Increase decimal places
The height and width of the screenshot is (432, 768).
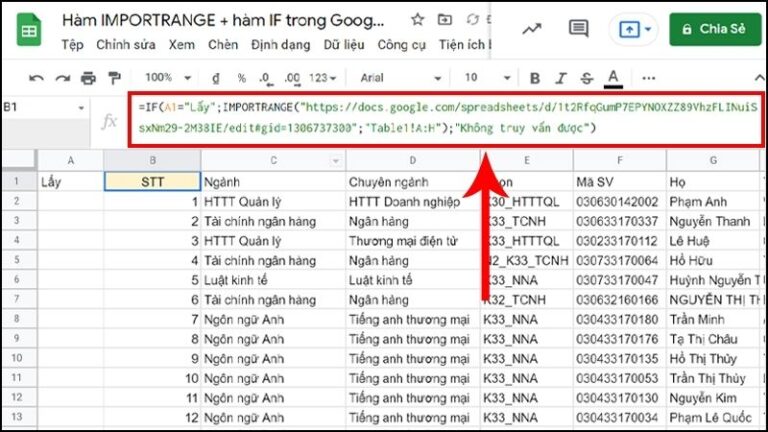pos(292,78)
